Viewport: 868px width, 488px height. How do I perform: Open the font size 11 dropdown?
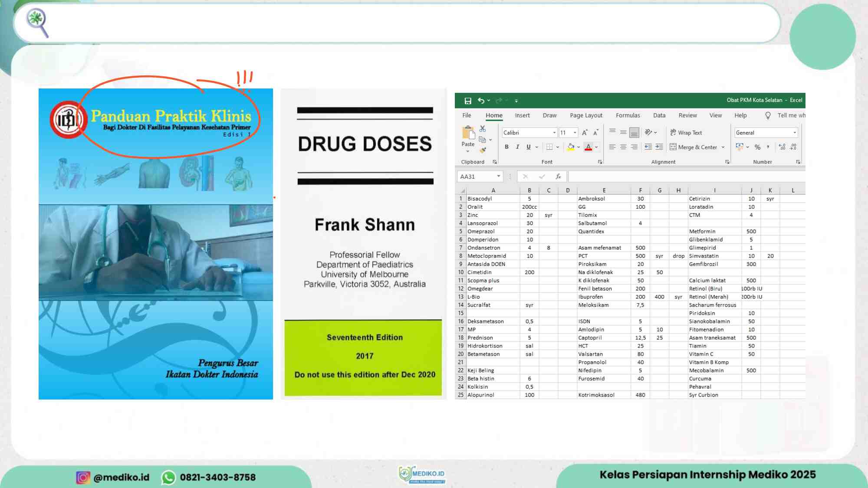pos(575,133)
